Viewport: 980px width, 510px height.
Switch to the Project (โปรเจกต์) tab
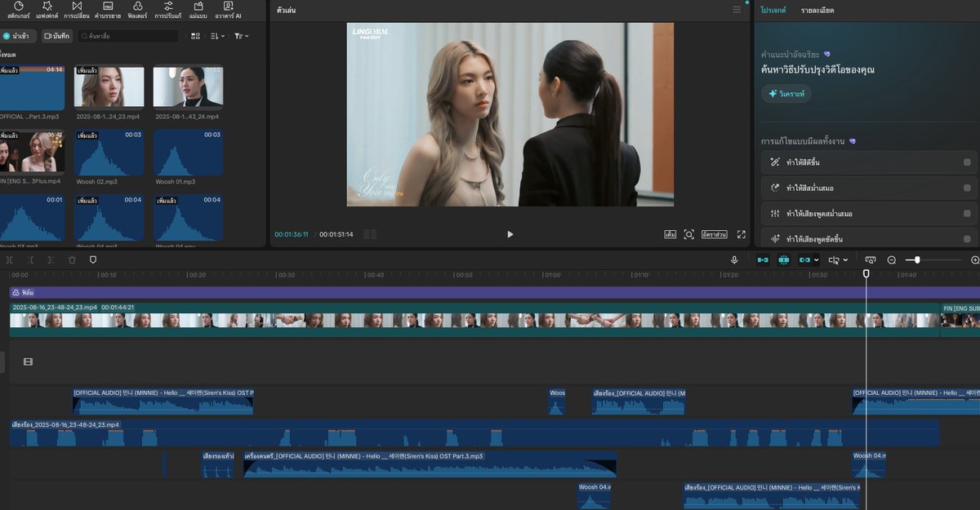tap(773, 10)
